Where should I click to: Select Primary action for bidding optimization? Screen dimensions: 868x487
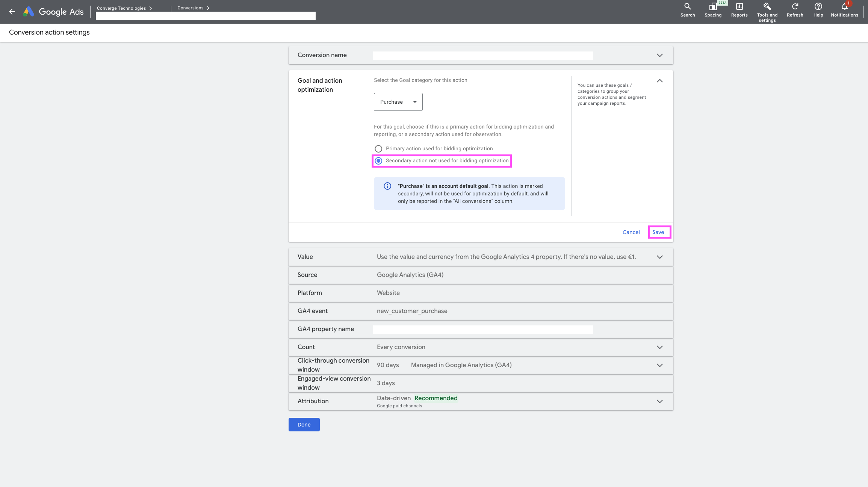[x=378, y=149]
